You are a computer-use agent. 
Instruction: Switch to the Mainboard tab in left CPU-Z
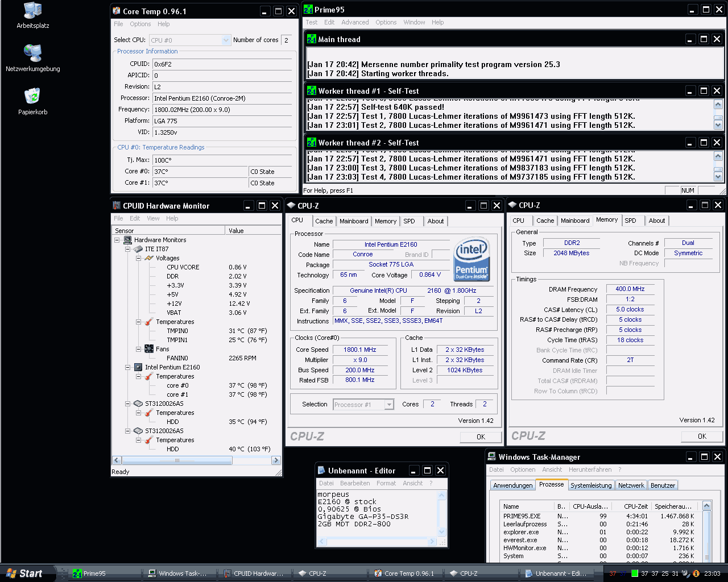354,221
